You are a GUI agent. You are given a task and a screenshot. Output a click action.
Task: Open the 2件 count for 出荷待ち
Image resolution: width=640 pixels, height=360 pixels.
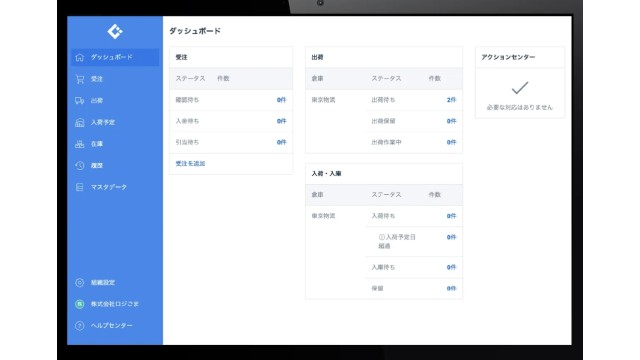[451, 100]
